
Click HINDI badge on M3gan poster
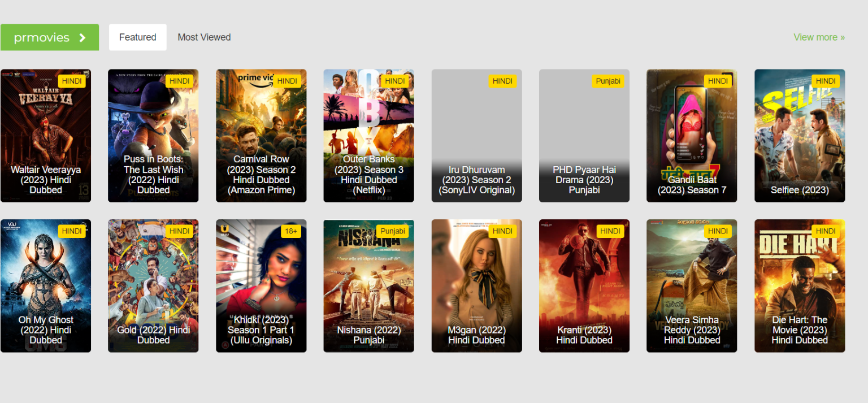pos(502,231)
